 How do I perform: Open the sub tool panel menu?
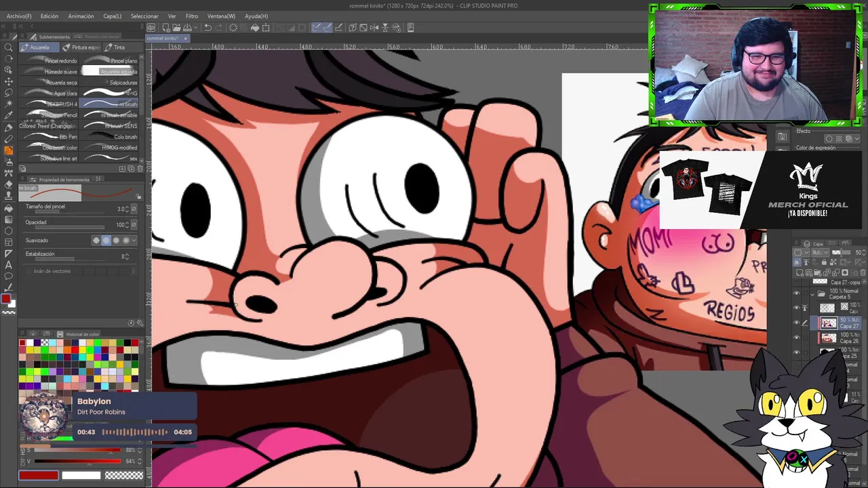point(24,37)
